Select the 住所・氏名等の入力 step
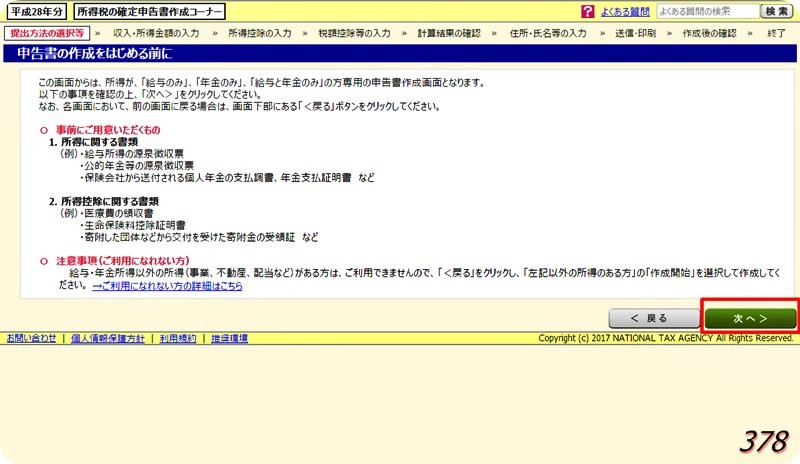Image resolution: width=800 pixels, height=464 pixels. 548,33
